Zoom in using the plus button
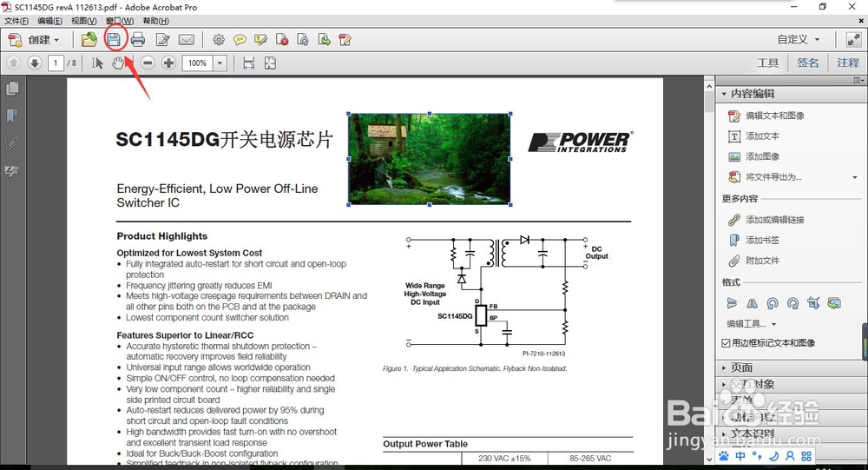The height and width of the screenshot is (470, 868). tap(169, 63)
